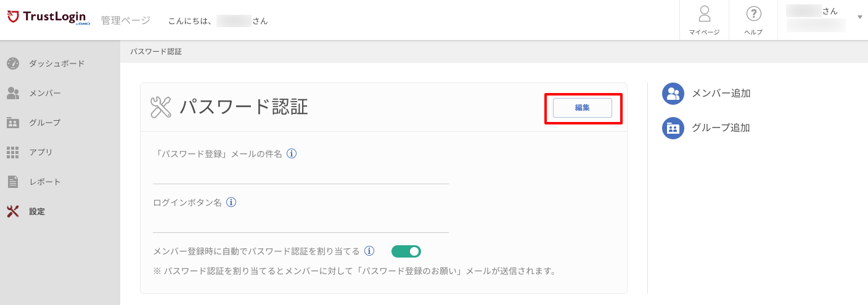Click the パスワード登録 mail subject field
This screenshot has height=305, width=868.
301,173
